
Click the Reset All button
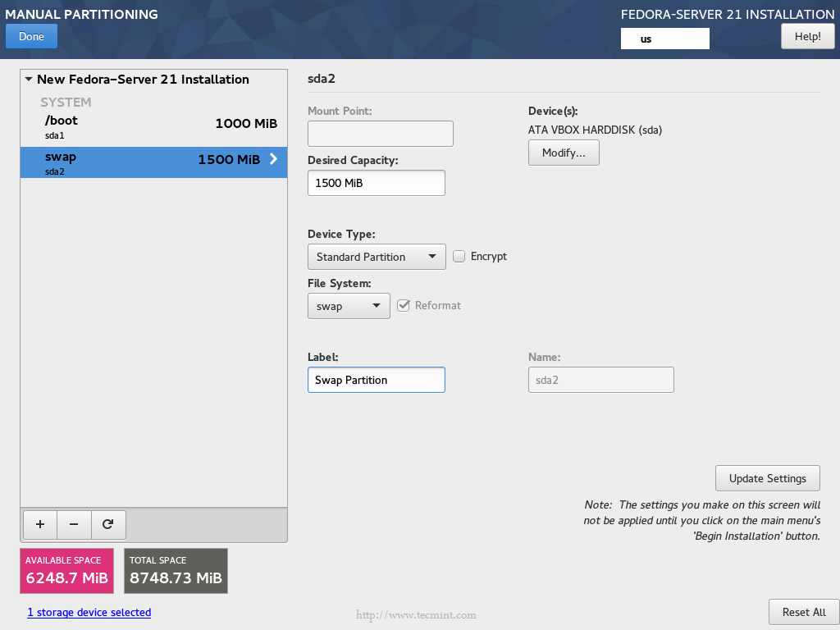804,612
